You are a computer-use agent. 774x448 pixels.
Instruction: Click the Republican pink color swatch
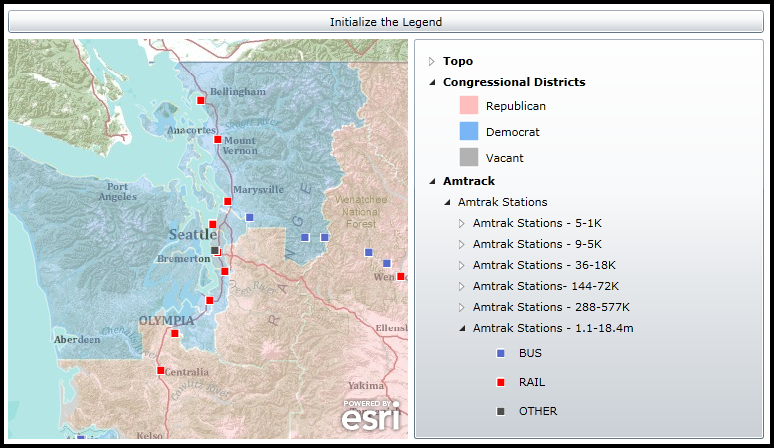point(469,105)
